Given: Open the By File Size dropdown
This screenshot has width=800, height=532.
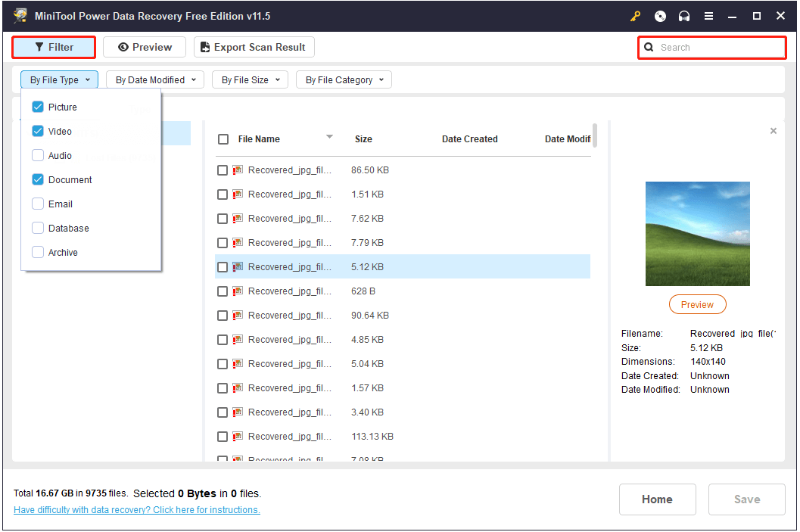Looking at the screenshot, I should (x=250, y=80).
